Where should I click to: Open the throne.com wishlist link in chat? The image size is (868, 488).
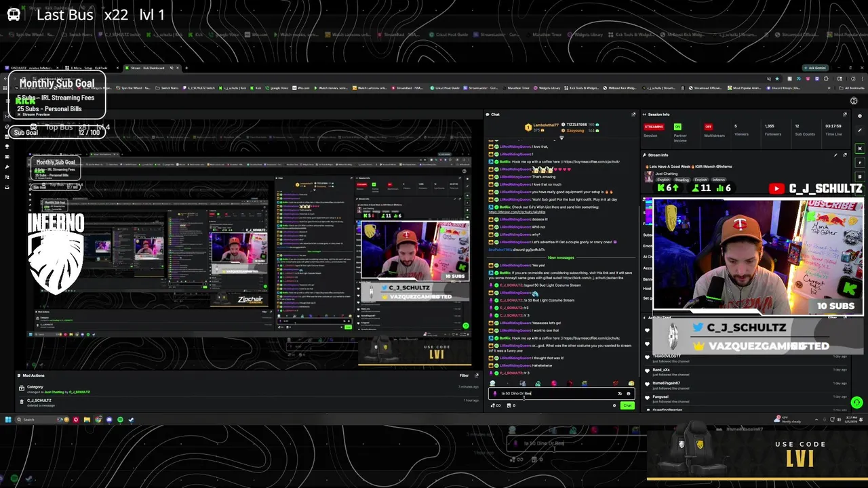pos(517,212)
